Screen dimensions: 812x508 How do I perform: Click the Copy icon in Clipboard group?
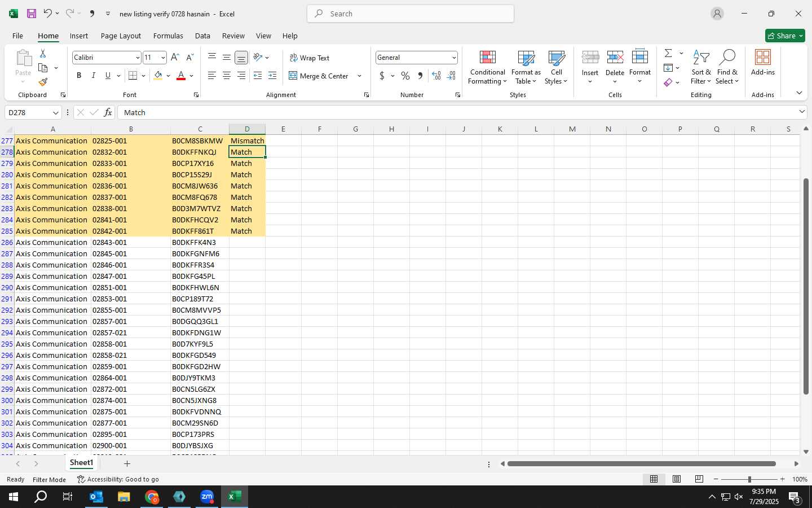tap(43, 68)
